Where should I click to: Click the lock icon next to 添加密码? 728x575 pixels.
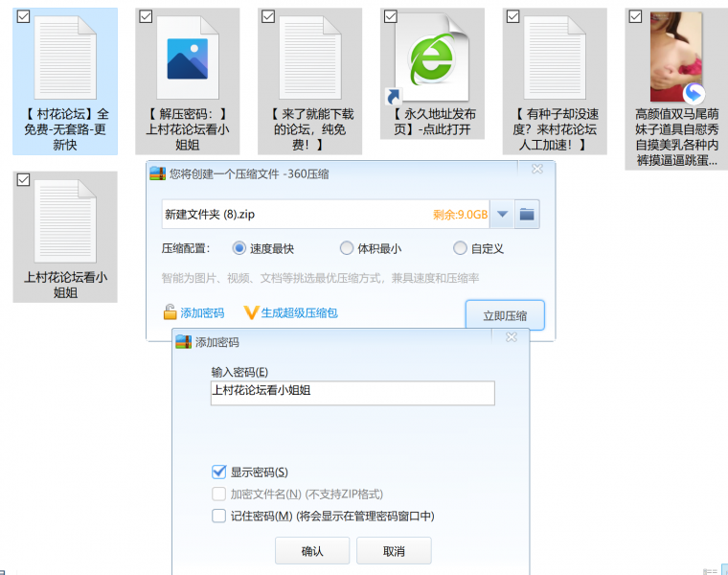click(170, 312)
